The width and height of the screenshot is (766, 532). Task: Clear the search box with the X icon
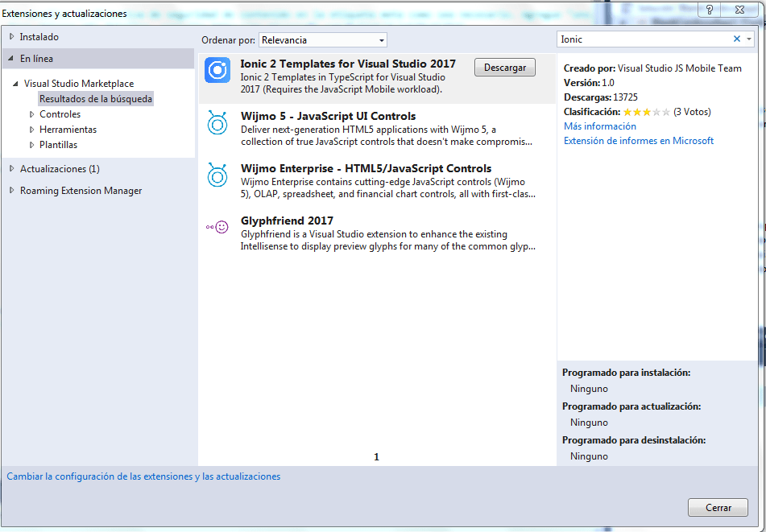(736, 39)
